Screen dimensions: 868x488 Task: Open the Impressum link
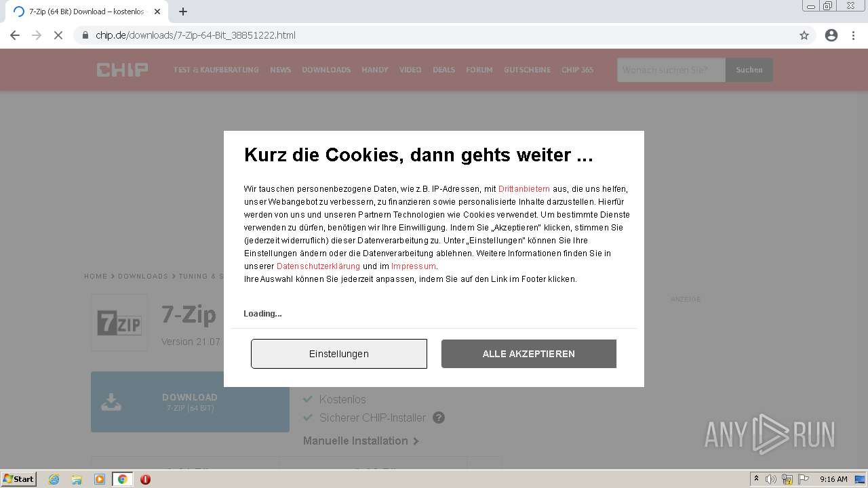pos(414,266)
